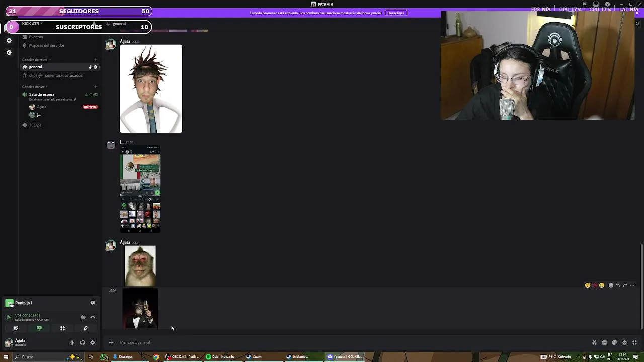Screen dimensions: 644x362
Task: Open noise suppression waveform icon
Action: (84, 317)
